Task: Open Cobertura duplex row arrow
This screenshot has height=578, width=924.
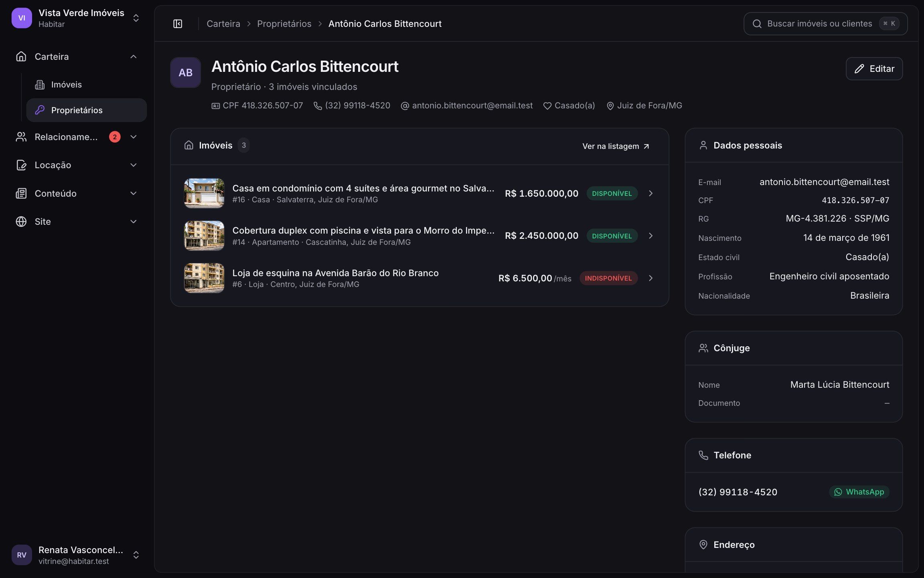Action: click(x=650, y=236)
